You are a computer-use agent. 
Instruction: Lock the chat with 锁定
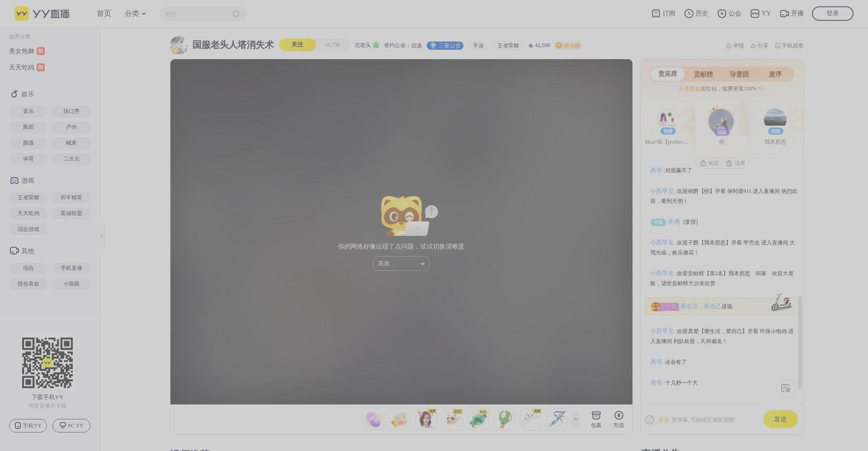[709, 163]
